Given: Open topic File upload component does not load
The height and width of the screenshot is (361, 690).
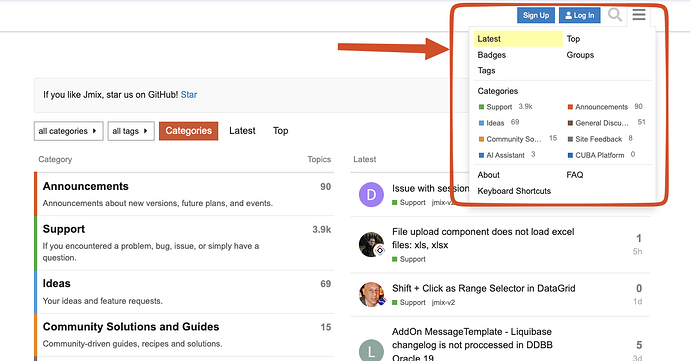Looking at the screenshot, I should [483, 238].
